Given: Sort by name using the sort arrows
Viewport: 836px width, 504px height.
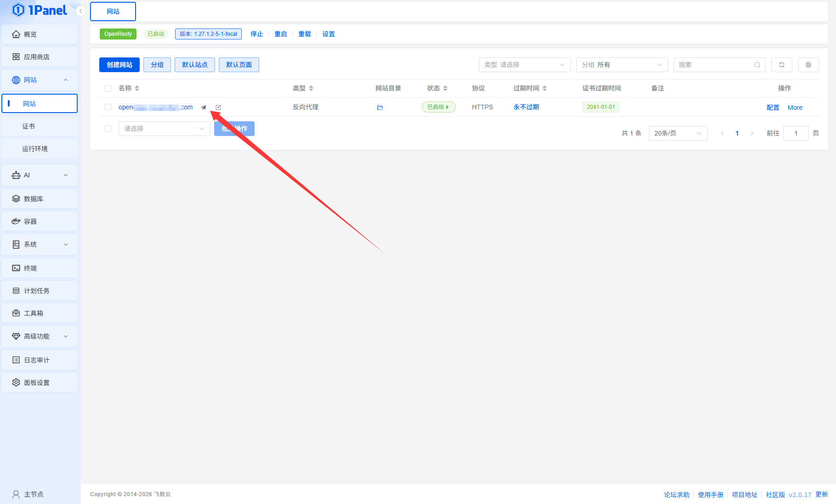Looking at the screenshot, I should (x=137, y=88).
